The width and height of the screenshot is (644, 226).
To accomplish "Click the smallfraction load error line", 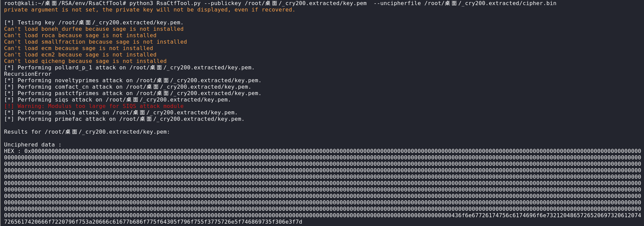I will tap(95, 42).
